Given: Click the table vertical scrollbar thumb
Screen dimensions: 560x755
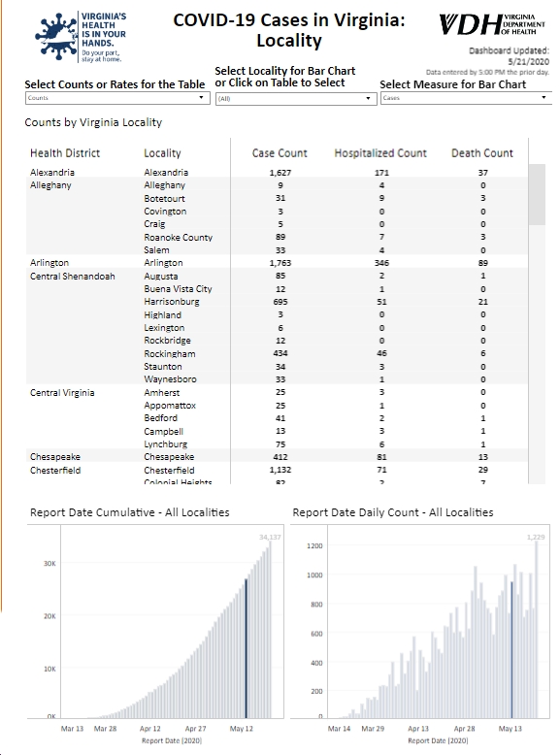Looking at the screenshot, I should (537, 194).
